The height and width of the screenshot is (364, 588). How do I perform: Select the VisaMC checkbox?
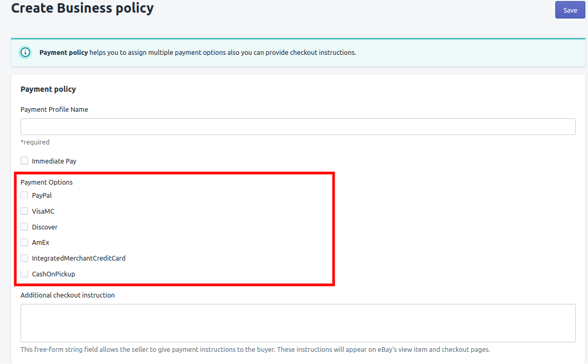24,211
